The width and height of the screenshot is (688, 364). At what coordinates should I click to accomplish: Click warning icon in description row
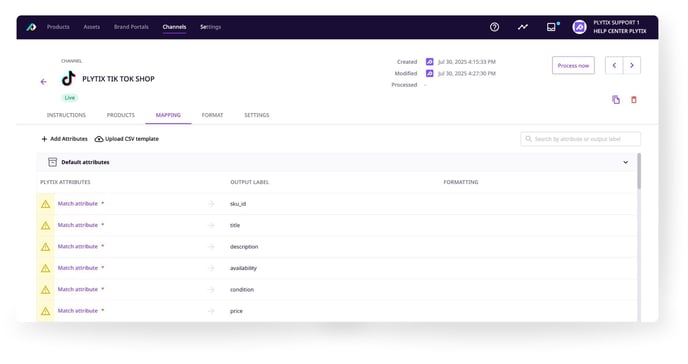(x=46, y=247)
